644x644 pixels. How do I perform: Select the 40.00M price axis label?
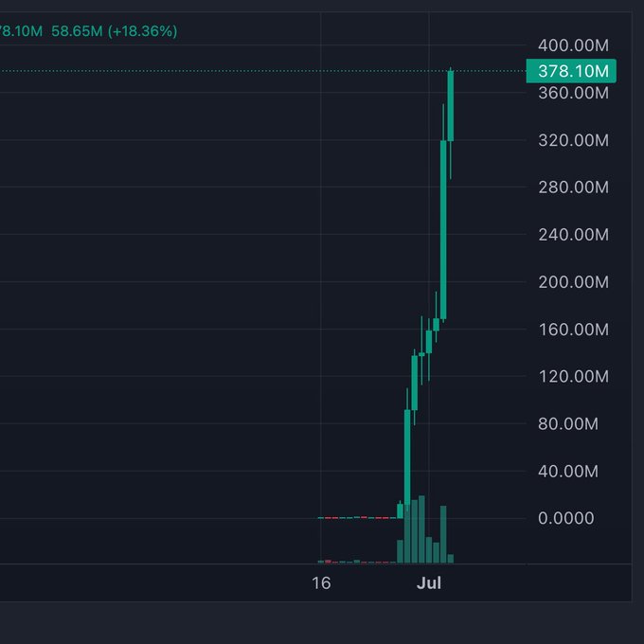[x=568, y=471]
